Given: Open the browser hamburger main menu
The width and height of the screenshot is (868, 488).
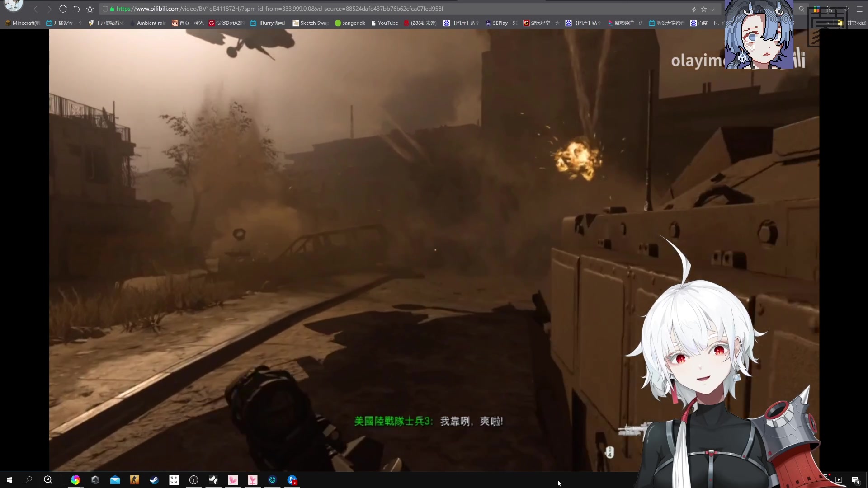Looking at the screenshot, I should coord(859,9).
